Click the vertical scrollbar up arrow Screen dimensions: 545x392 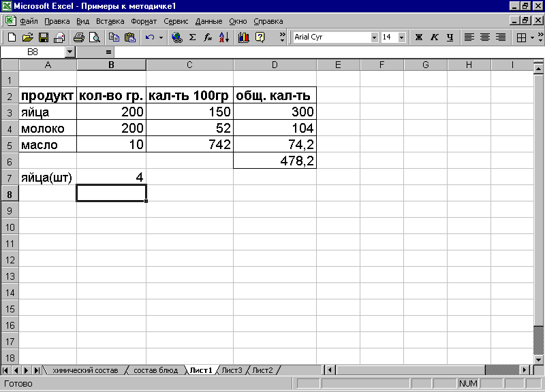coord(538,69)
